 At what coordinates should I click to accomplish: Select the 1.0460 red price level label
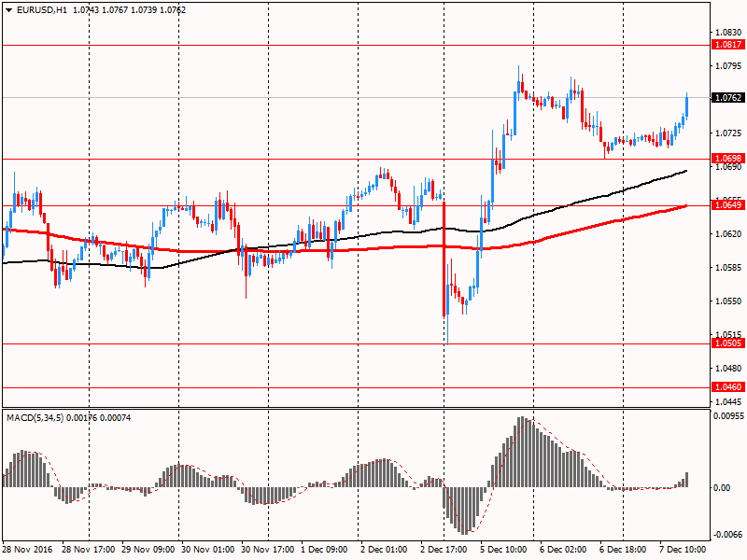click(728, 386)
